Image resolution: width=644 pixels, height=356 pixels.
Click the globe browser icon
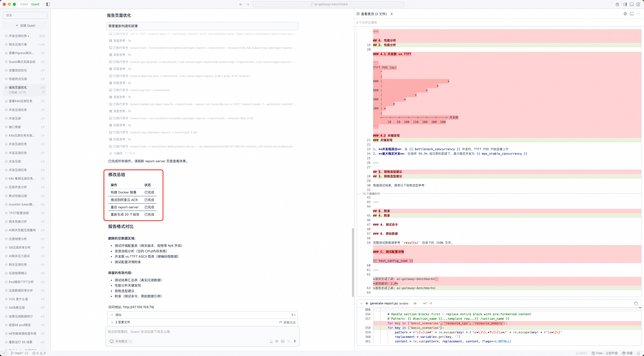tap(625, 14)
